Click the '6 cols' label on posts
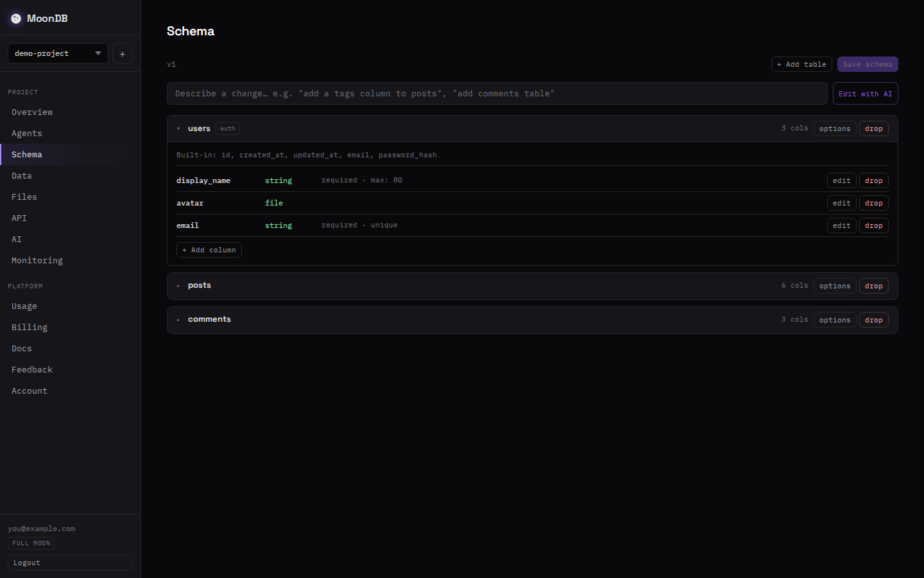 [795, 286]
